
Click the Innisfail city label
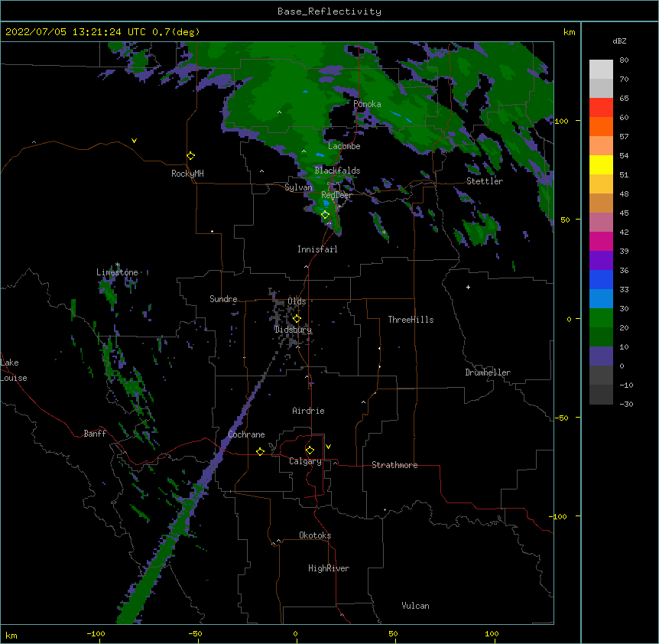click(x=317, y=249)
